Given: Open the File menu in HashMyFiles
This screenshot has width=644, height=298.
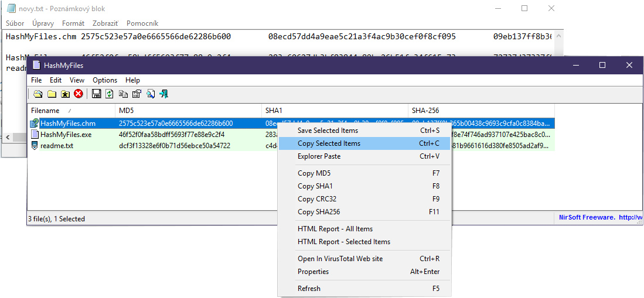Looking at the screenshot, I should [x=36, y=80].
